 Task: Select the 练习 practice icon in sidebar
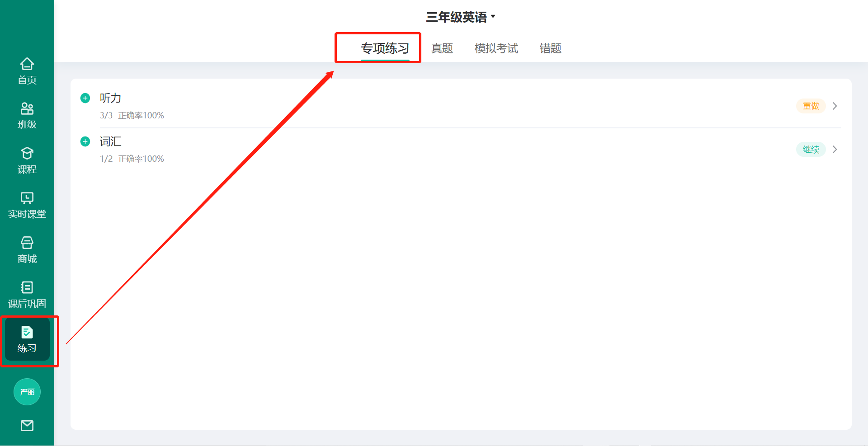click(x=27, y=339)
